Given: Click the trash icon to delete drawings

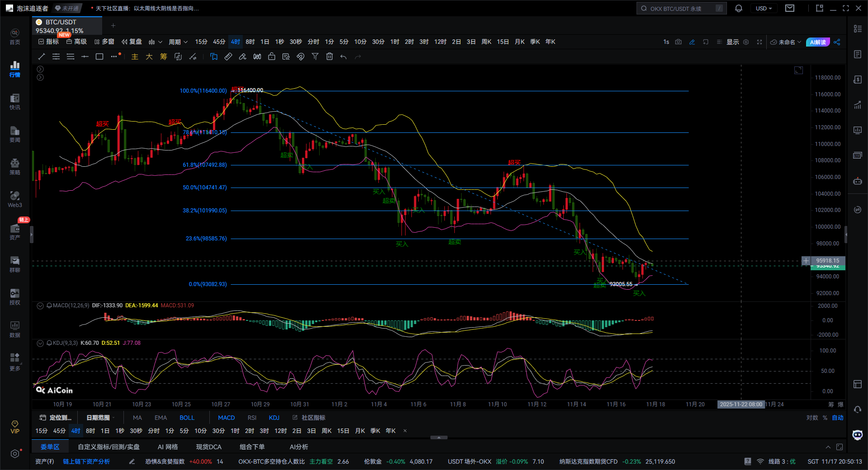Looking at the screenshot, I should 330,56.
